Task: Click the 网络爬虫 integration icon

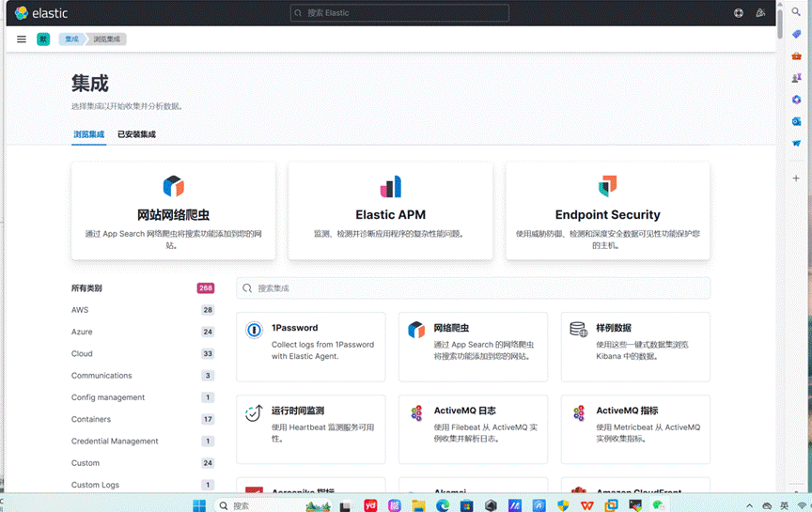Action: [x=416, y=329]
